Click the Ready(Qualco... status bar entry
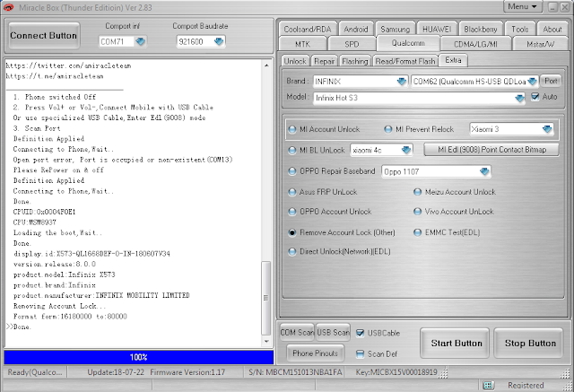 pyautogui.click(x=35, y=372)
